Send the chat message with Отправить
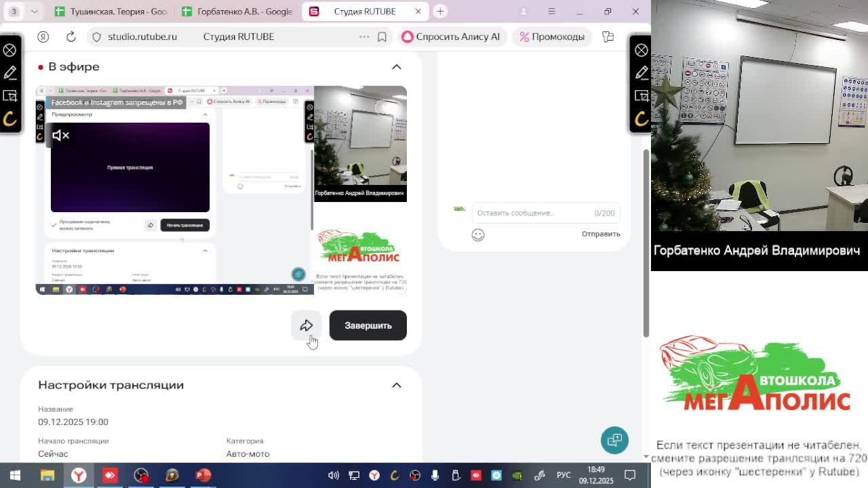This screenshot has width=868, height=488. [601, 234]
